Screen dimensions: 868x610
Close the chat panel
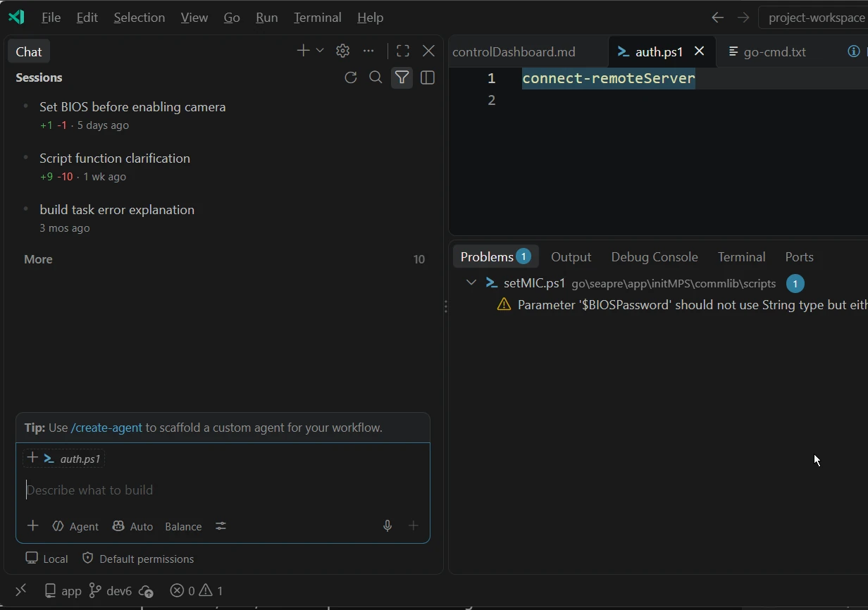(x=428, y=51)
